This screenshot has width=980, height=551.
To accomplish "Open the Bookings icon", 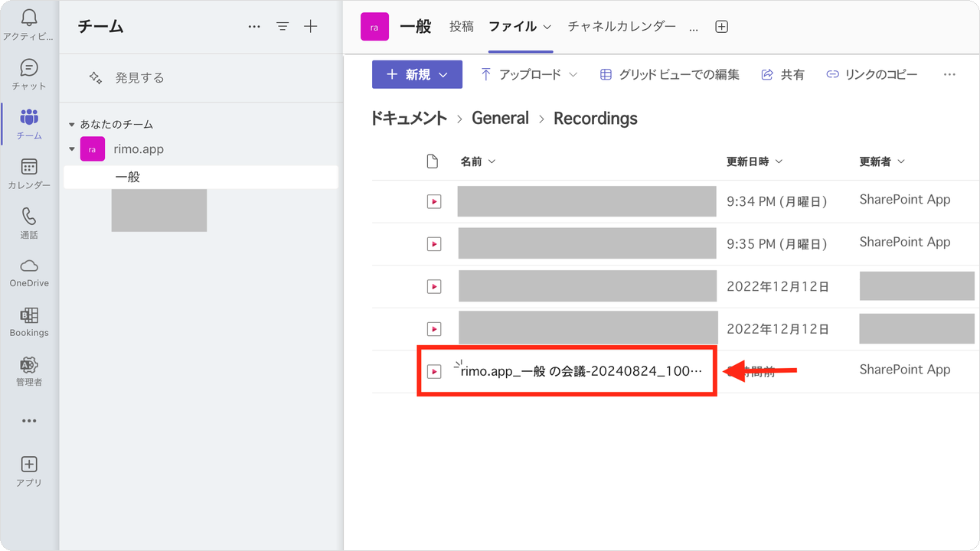I will pos(29,315).
